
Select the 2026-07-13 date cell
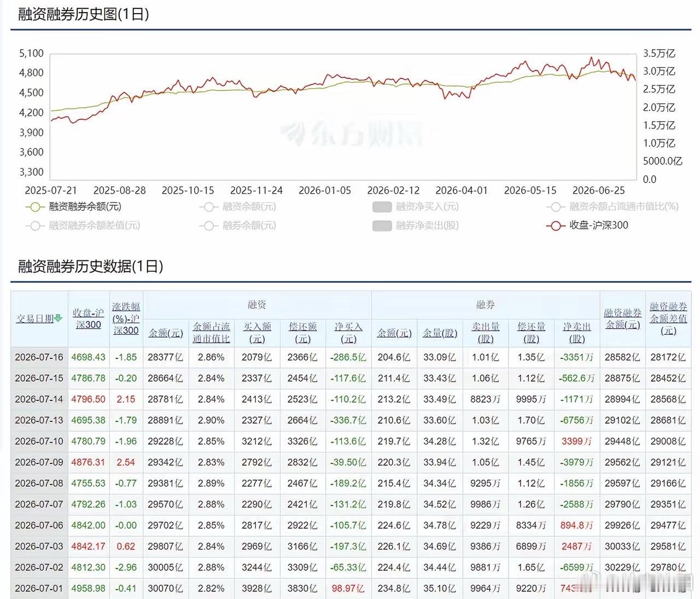pos(39,421)
